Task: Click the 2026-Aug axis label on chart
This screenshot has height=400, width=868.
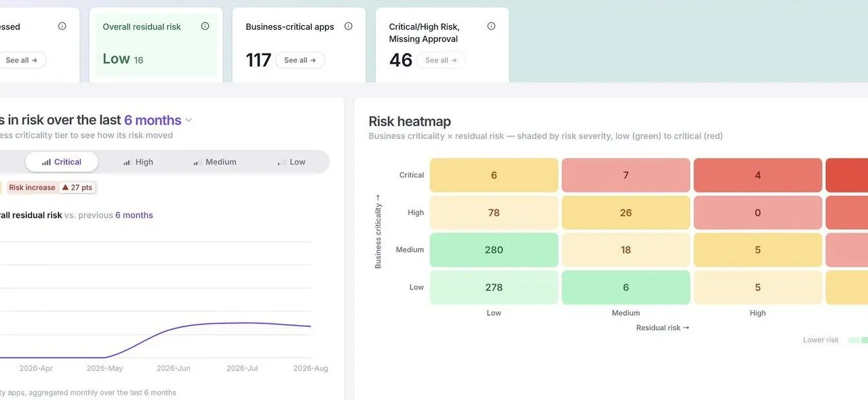Action: point(311,368)
